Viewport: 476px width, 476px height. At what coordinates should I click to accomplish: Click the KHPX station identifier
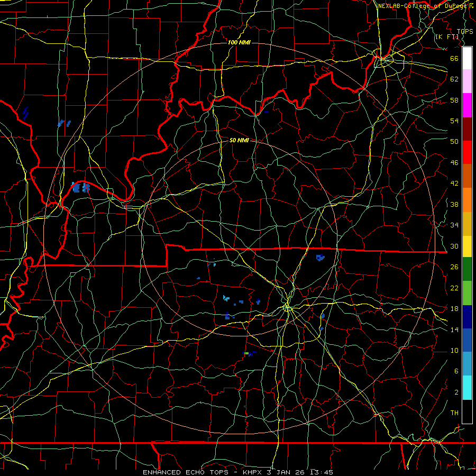253,472
